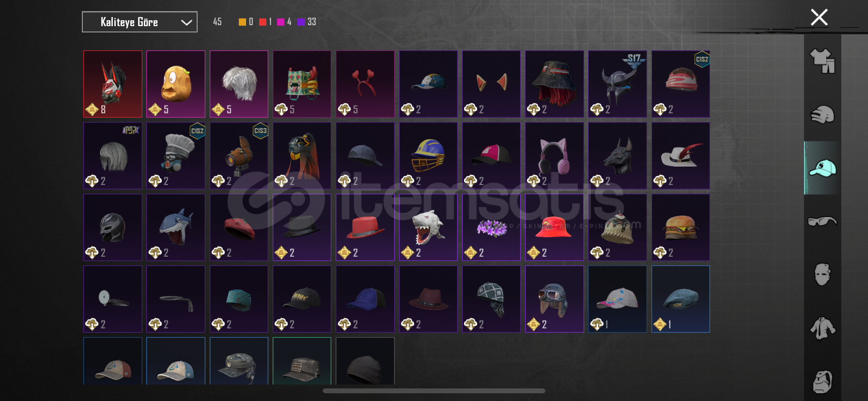Expand the Kaliteye Göre sort dropdown
The width and height of the screenshot is (868, 401).
point(139,22)
